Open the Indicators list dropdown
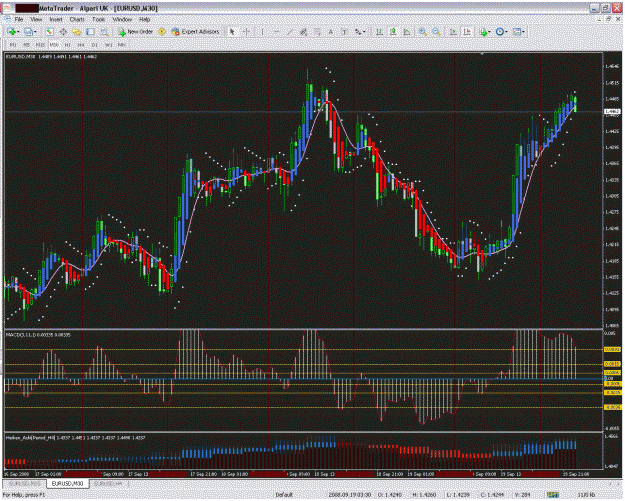 (485, 32)
